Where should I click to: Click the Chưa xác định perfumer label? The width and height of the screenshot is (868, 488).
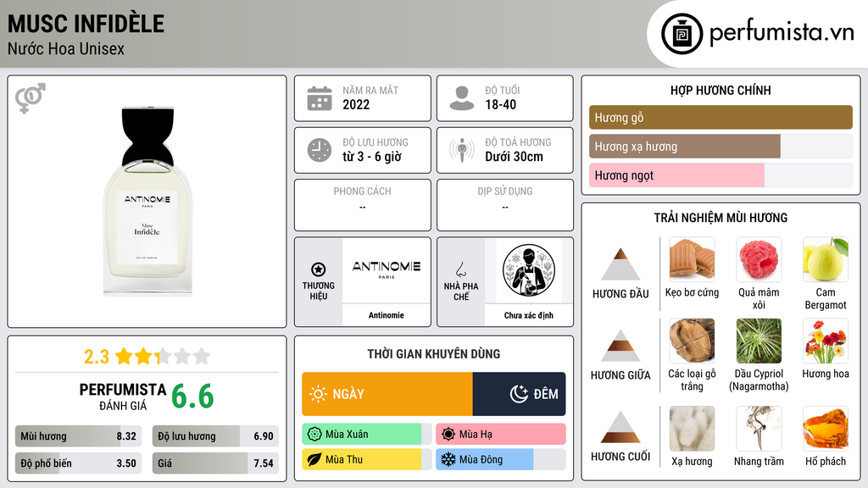529,315
